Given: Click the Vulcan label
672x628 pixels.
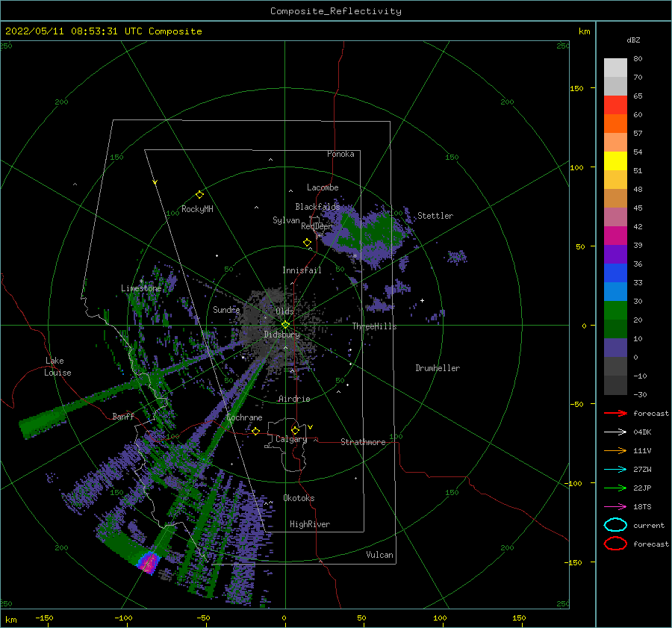Looking at the screenshot, I should point(379,555).
